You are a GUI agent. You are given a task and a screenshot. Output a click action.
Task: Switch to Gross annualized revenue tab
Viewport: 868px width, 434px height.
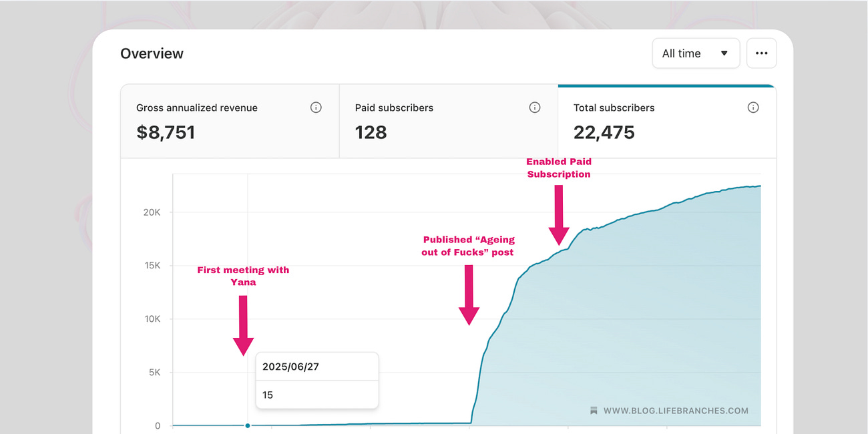tap(230, 121)
